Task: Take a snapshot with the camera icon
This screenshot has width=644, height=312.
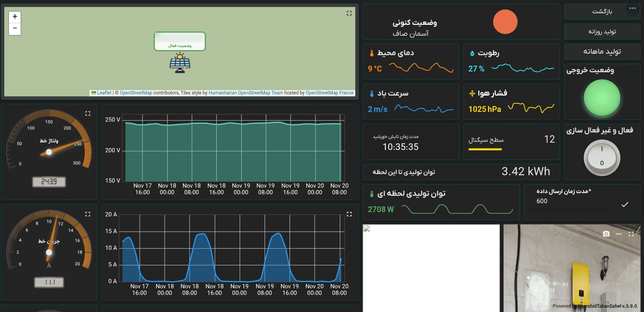Action: click(x=606, y=234)
